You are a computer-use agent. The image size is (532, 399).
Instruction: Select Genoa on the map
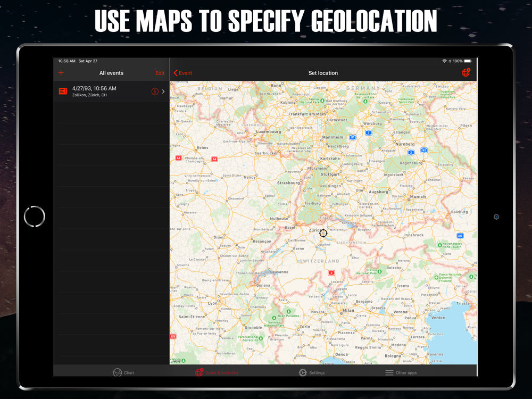point(342,354)
